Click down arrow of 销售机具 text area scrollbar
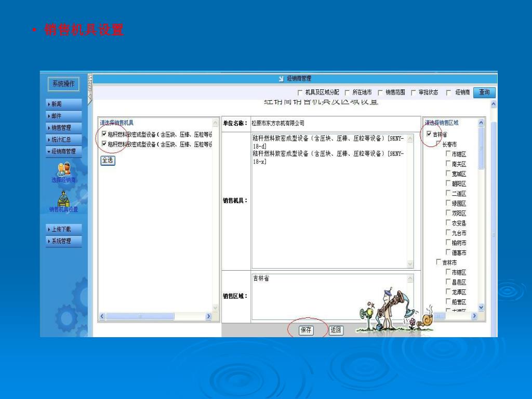The image size is (532, 399). pyautogui.click(x=410, y=263)
